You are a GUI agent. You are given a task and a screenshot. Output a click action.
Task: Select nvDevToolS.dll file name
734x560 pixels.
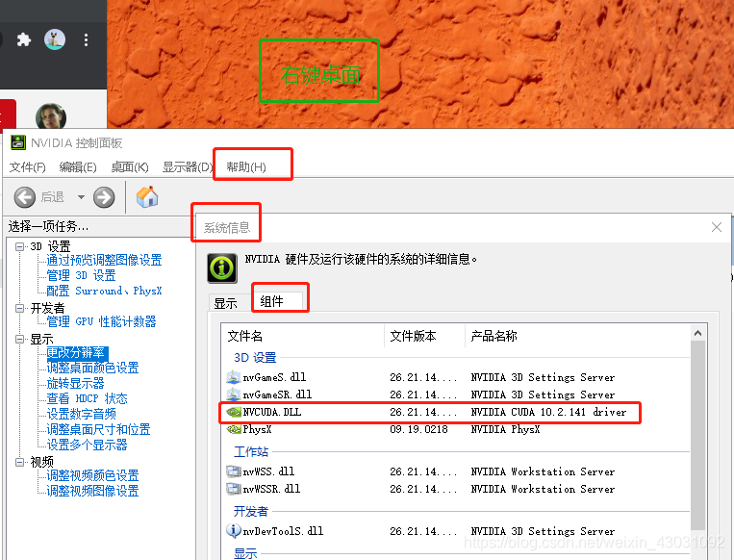pyautogui.click(x=283, y=531)
